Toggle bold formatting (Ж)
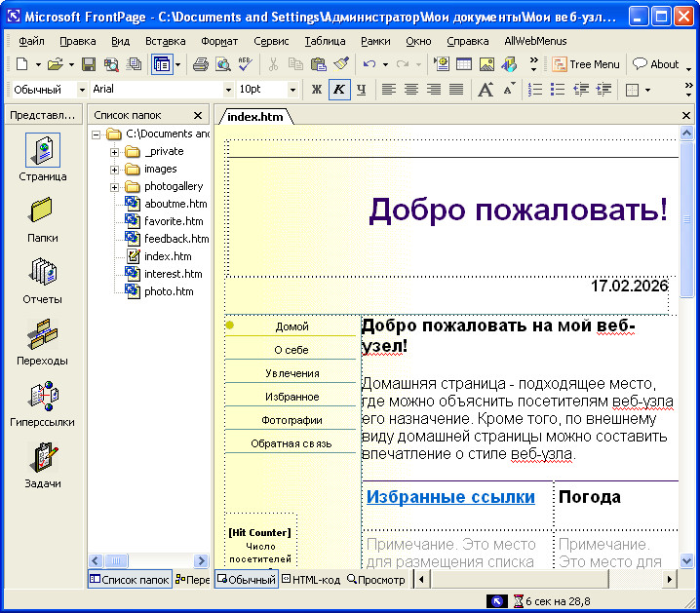Viewport: 700px width, 613px height. tap(316, 90)
